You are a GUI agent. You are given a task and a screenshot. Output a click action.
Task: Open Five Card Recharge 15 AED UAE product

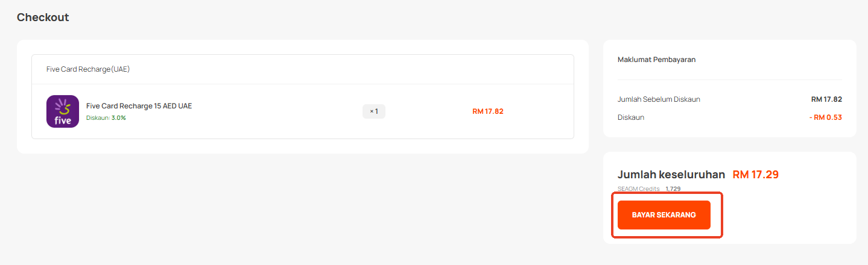tap(139, 106)
